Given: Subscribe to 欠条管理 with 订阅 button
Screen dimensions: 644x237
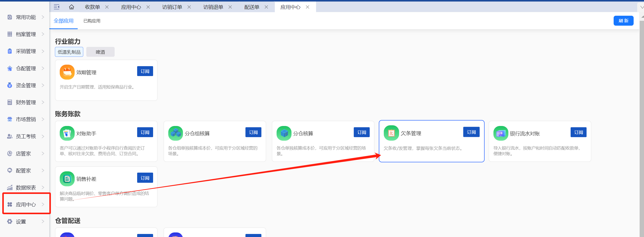Looking at the screenshot, I should click(x=471, y=132).
